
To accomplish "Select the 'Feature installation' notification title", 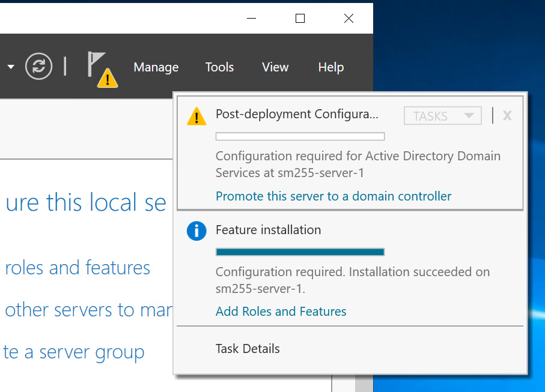I will tap(268, 230).
